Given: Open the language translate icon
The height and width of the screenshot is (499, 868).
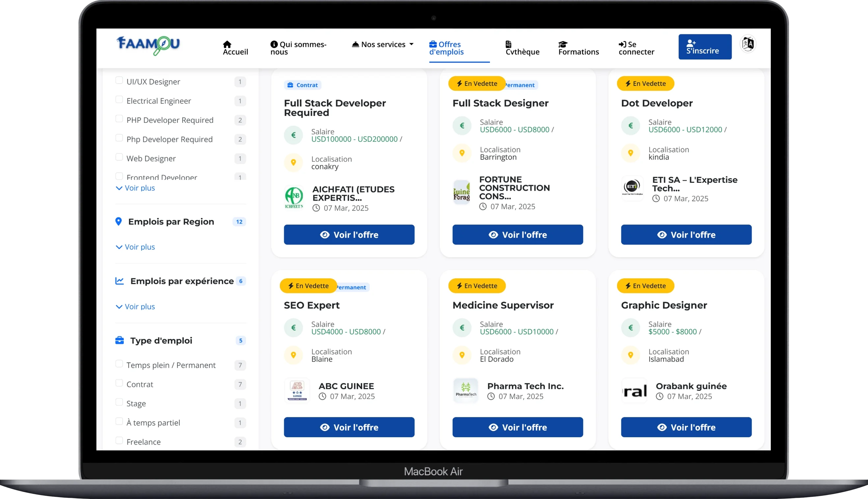Looking at the screenshot, I should tap(748, 44).
